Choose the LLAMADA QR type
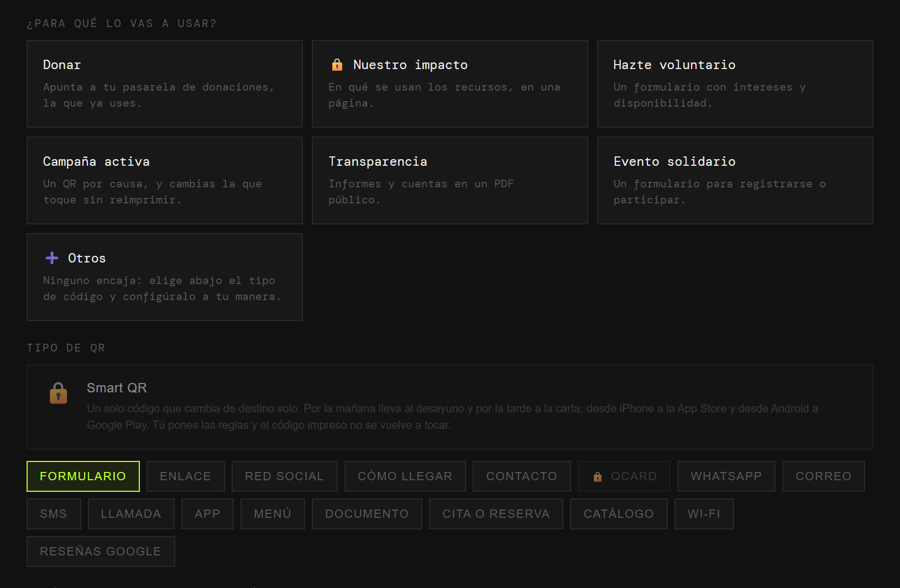This screenshot has height=588, width=900. [x=131, y=514]
